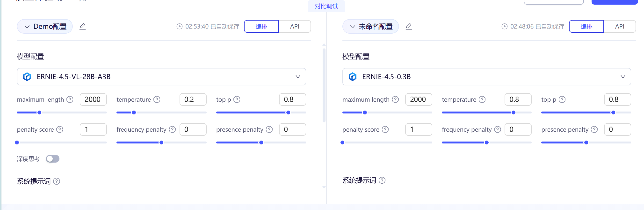Click the left '模型配置' heading
This screenshot has height=210, width=644.
[30, 57]
